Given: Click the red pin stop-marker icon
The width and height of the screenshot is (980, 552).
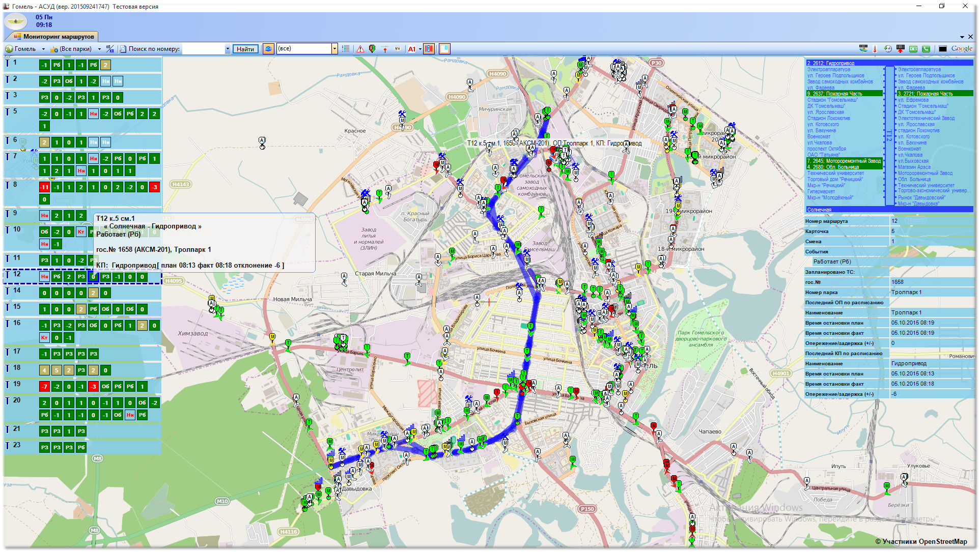Looking at the screenshot, I should [385, 49].
